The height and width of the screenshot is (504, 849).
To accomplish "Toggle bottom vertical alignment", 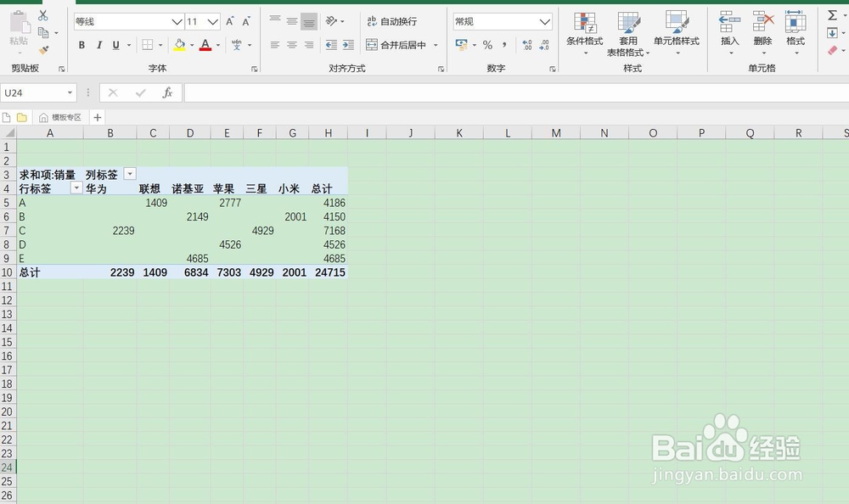I will (x=309, y=21).
